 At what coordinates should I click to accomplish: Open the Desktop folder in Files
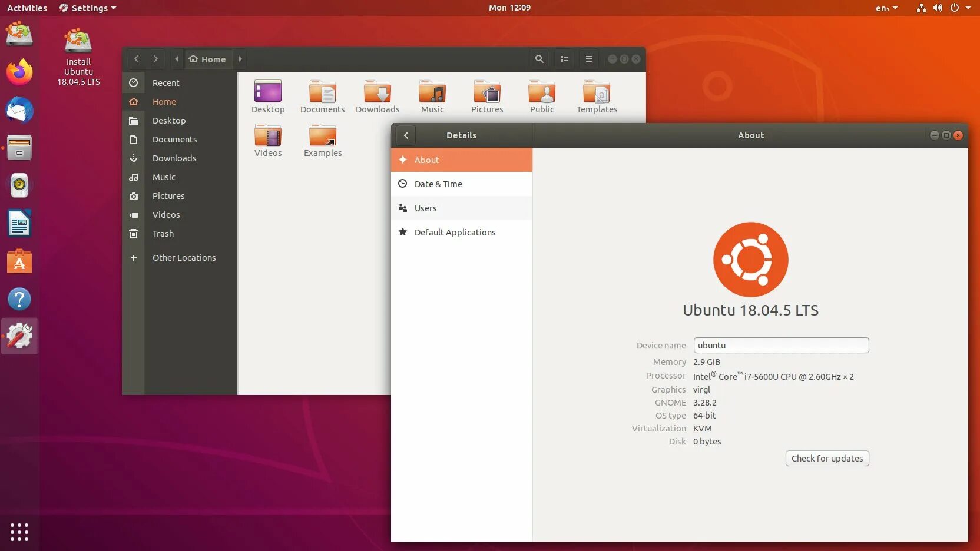pyautogui.click(x=268, y=92)
